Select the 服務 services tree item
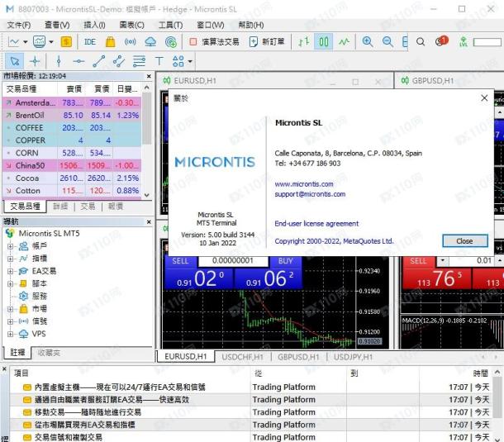The width and height of the screenshot is (504, 442). 33,296
